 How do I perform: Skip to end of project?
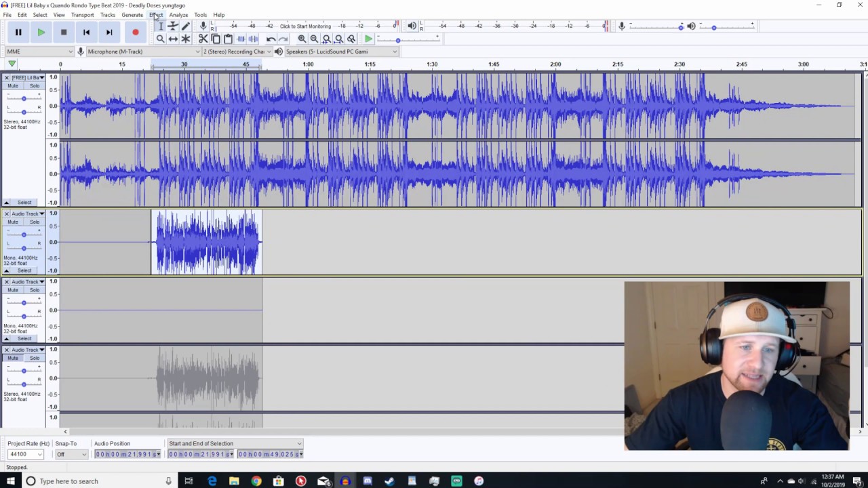click(x=109, y=32)
